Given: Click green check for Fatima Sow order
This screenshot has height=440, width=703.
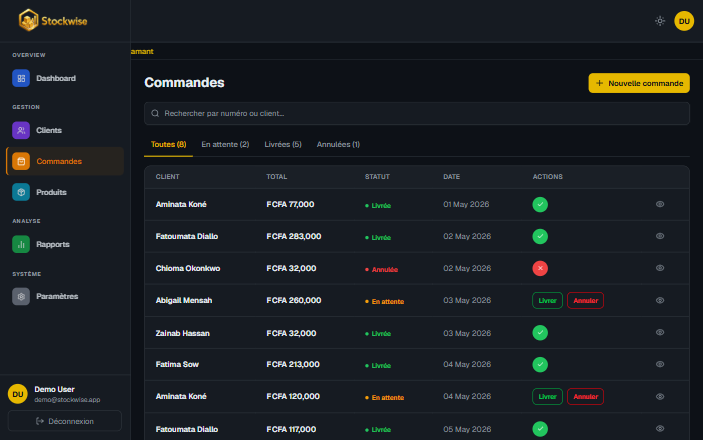Looking at the screenshot, I should coord(540,365).
